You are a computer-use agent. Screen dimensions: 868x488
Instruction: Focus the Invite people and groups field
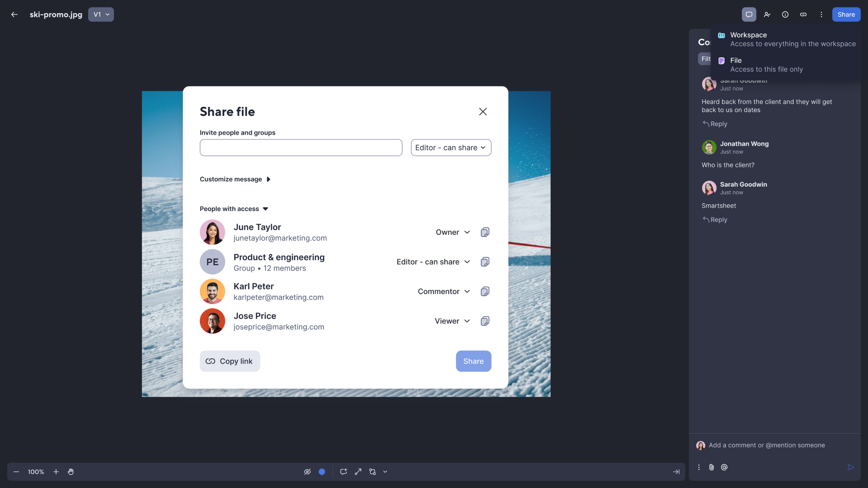pos(301,147)
